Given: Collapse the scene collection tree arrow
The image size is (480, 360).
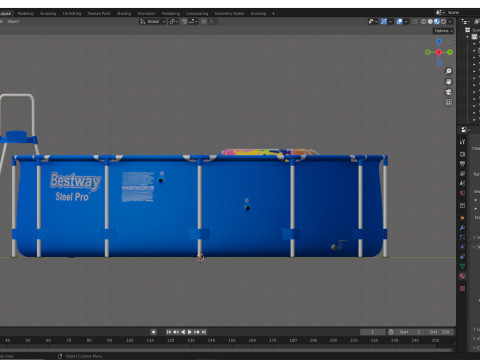Looking at the screenshot, I should point(468,37).
